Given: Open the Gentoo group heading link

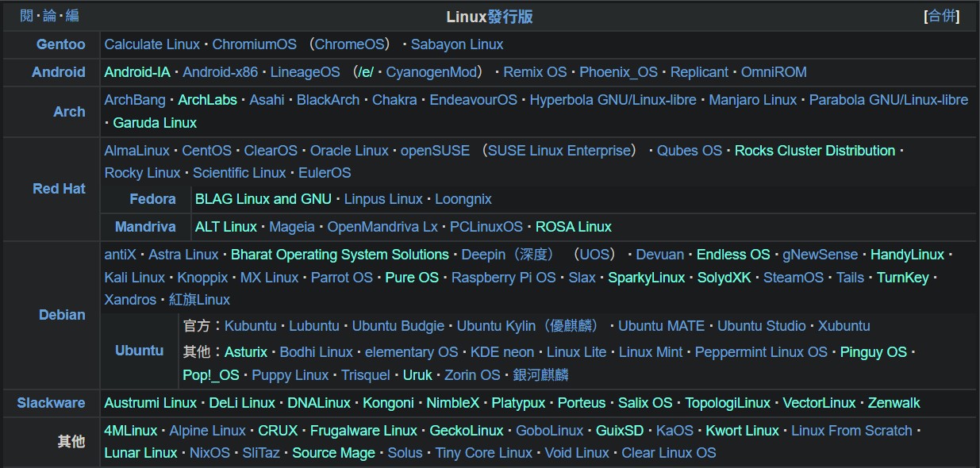Looking at the screenshot, I should point(60,44).
